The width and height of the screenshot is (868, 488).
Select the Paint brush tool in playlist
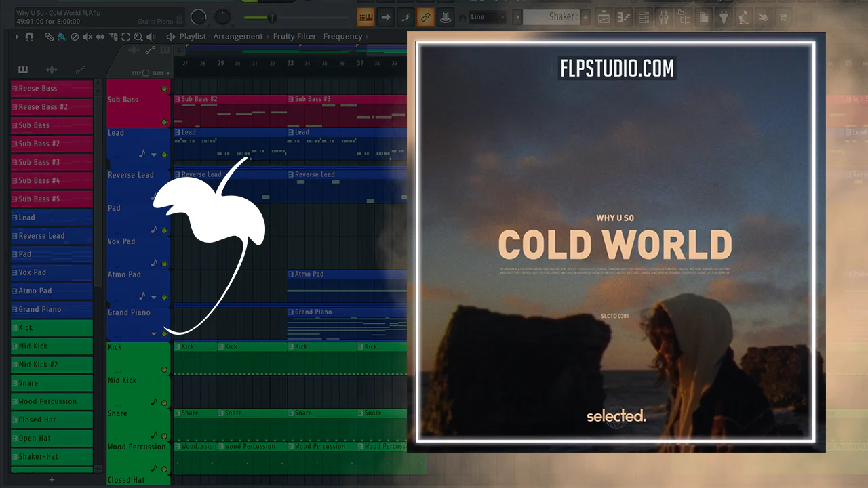pyautogui.click(x=62, y=37)
